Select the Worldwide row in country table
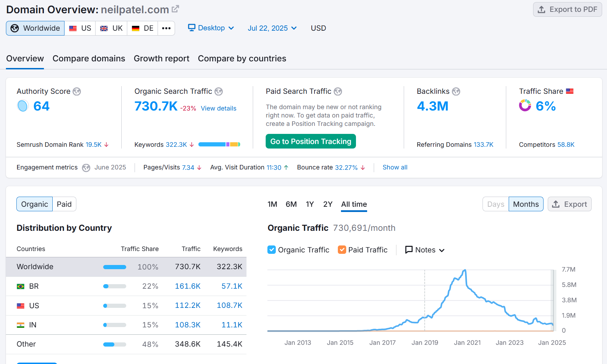Viewport: 607px width, 364px height. 126,267
